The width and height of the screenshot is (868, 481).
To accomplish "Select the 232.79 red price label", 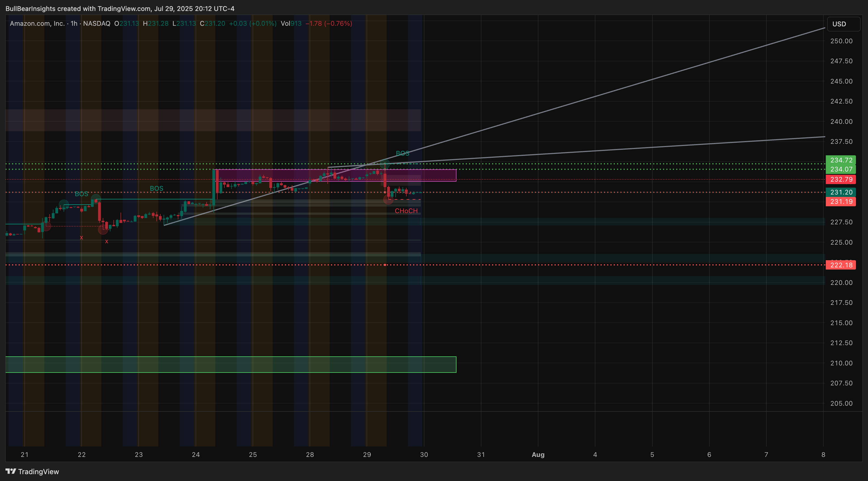I will pyautogui.click(x=841, y=179).
